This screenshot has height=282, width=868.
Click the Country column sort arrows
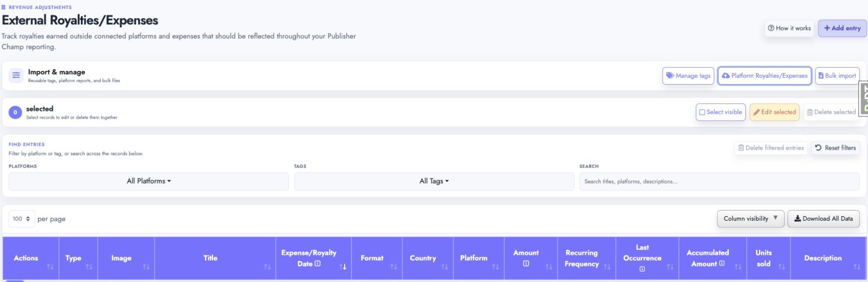[444, 267]
